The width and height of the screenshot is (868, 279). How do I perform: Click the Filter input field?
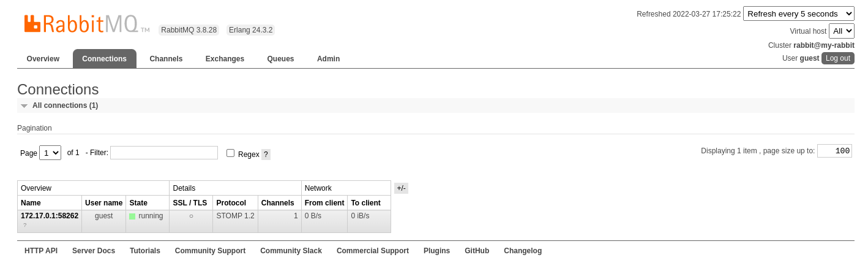pos(164,153)
